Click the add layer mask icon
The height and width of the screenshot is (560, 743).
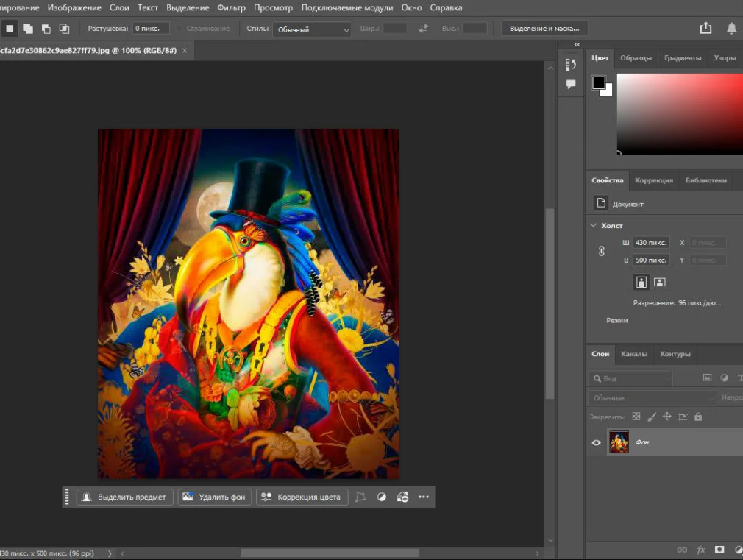tap(719, 550)
